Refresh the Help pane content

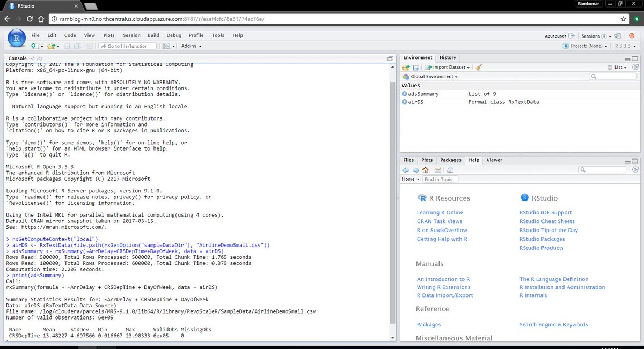click(x=635, y=170)
